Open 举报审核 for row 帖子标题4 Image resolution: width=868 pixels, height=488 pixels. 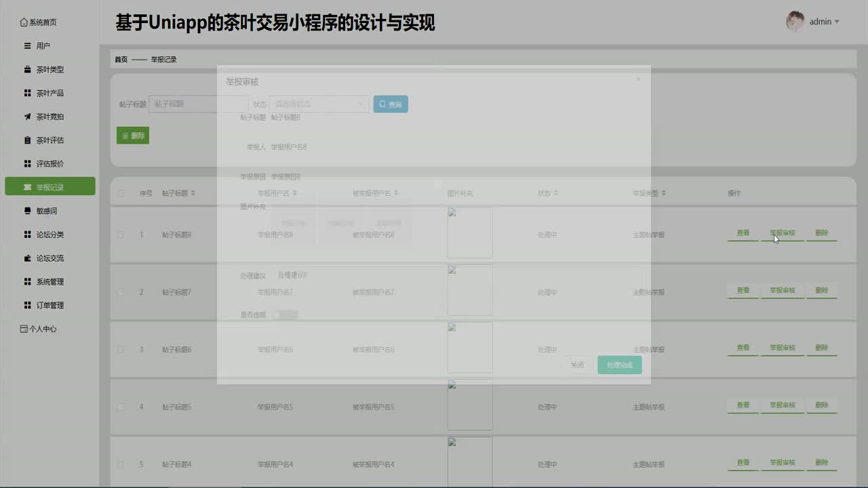point(783,463)
